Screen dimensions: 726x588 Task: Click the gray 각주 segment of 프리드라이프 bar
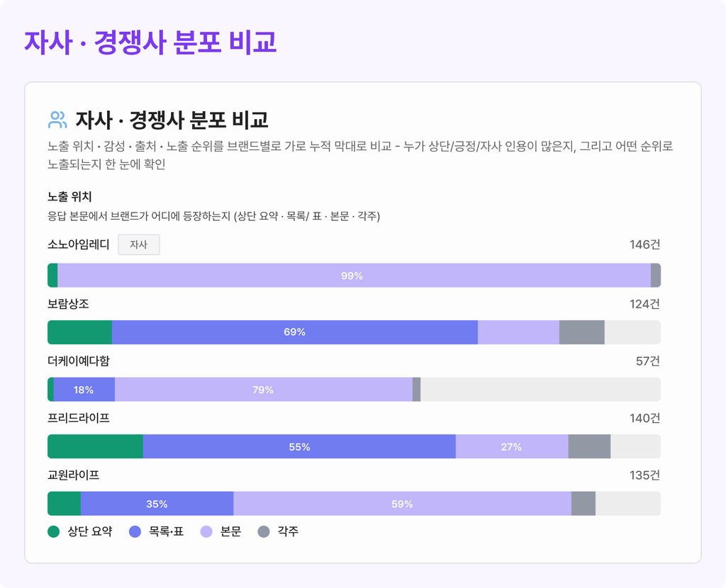[589, 446]
